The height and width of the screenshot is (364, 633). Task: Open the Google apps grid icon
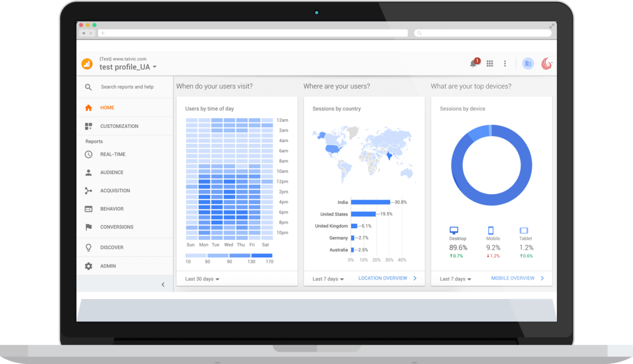490,64
